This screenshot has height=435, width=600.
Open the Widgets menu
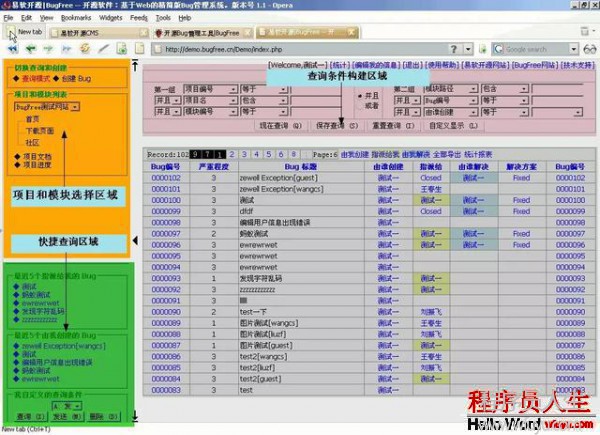tap(111, 18)
